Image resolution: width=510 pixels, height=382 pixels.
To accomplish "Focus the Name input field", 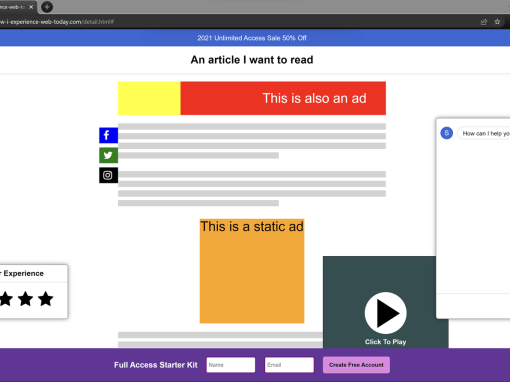I will tap(231, 365).
